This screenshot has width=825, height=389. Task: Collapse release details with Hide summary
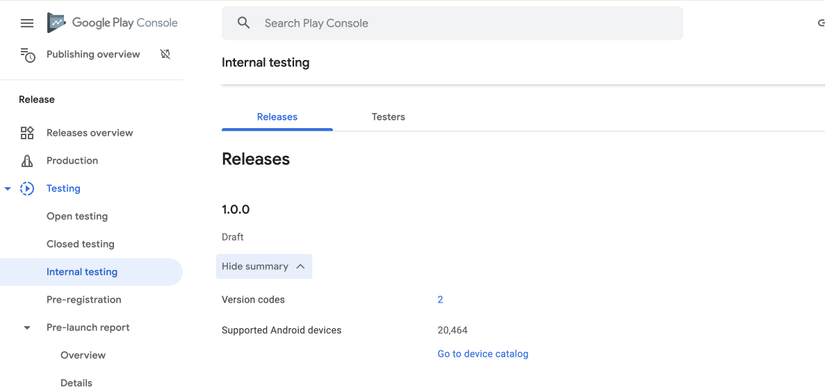click(x=264, y=266)
